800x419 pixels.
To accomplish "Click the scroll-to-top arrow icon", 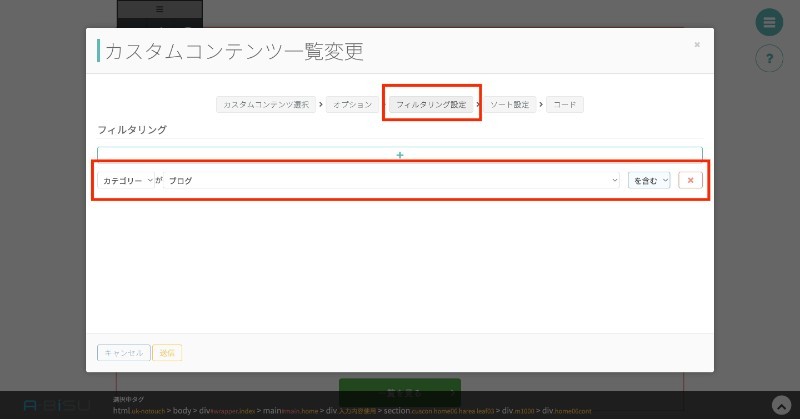I will click(781, 406).
